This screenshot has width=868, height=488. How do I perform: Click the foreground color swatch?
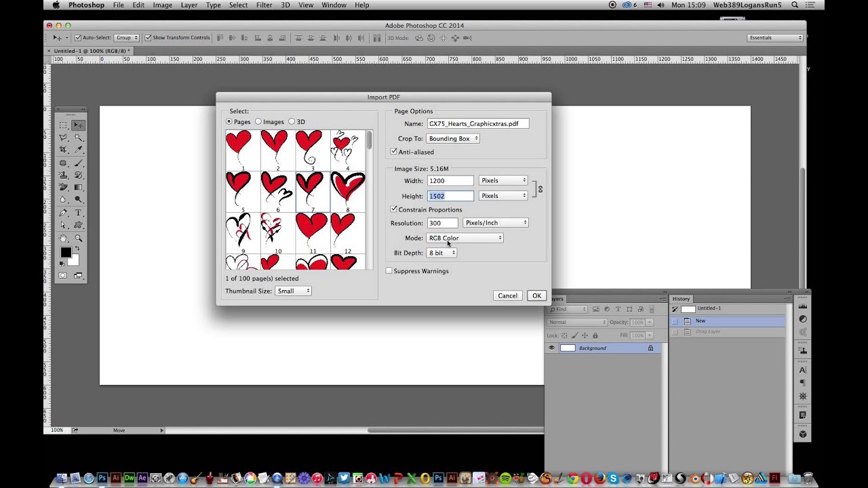[x=66, y=252]
